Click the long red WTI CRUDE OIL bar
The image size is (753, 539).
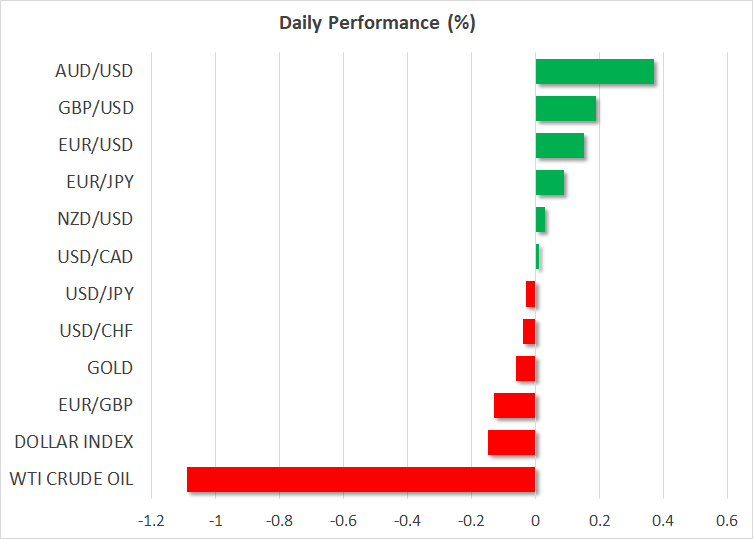click(x=361, y=479)
